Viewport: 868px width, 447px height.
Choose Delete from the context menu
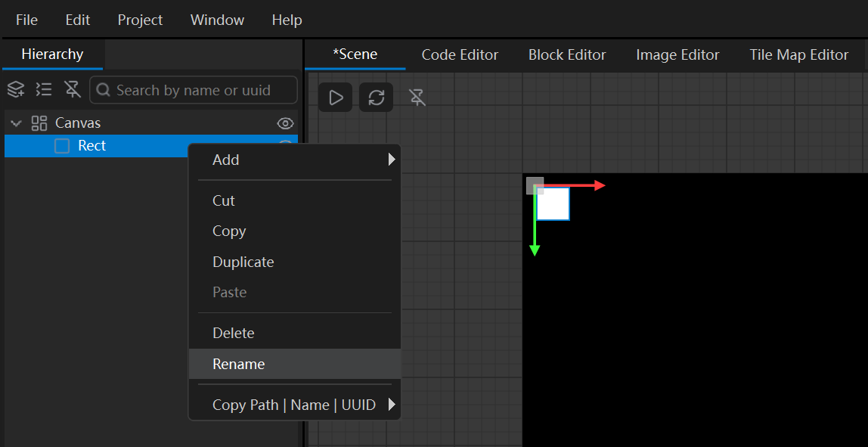295,334
